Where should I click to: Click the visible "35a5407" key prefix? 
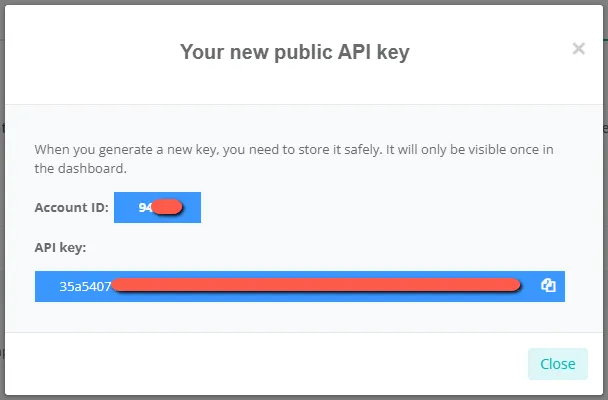tap(84, 286)
